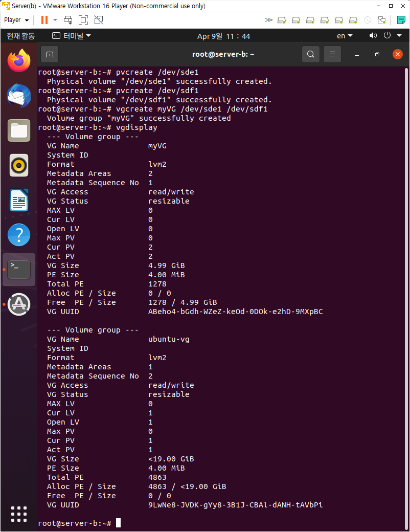Open a new terminal tab
This screenshot has width=410, height=532.
(x=50, y=54)
